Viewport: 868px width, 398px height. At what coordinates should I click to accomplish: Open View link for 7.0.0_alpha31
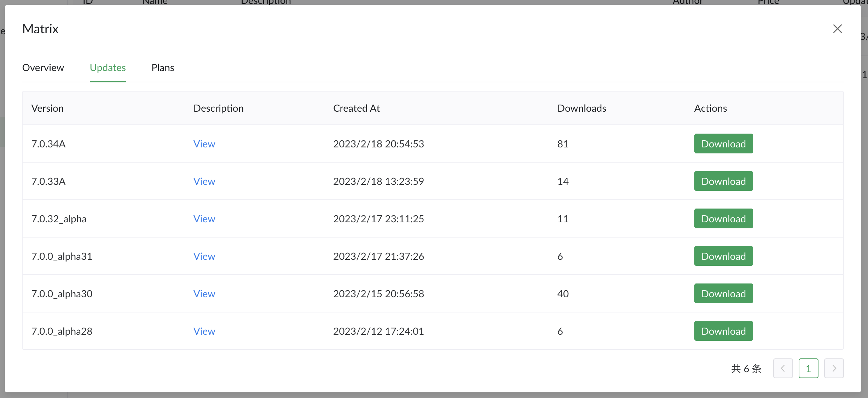(x=204, y=256)
